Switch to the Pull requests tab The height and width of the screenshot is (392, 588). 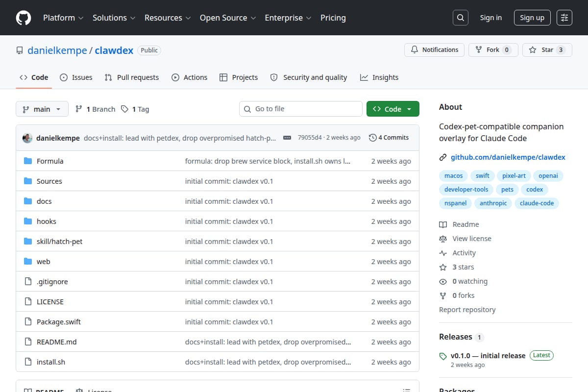pyautogui.click(x=132, y=77)
